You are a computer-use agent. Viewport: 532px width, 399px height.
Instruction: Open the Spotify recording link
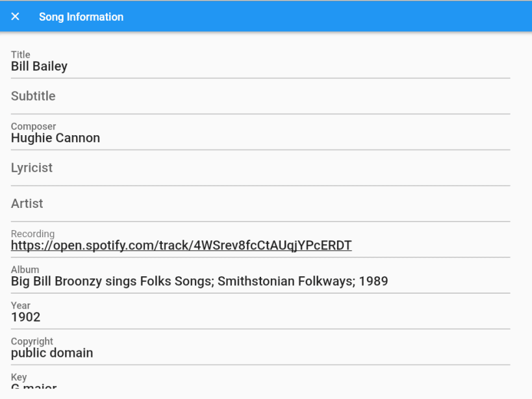pyautogui.click(x=181, y=246)
